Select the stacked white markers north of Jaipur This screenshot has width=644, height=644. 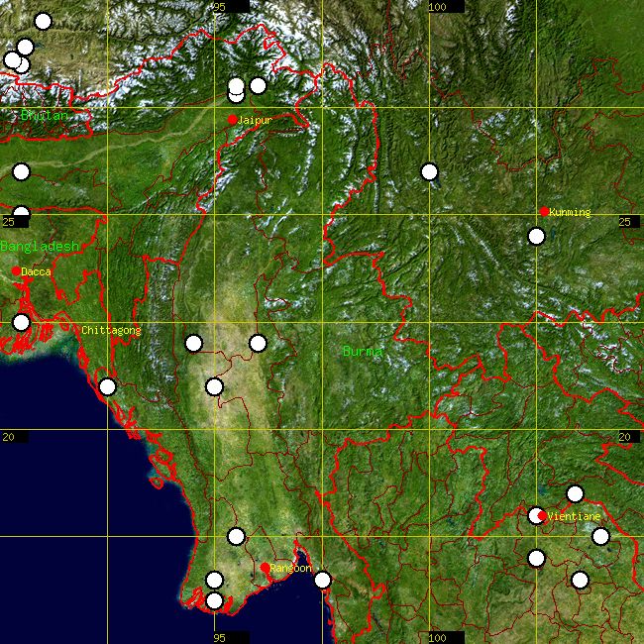click(x=236, y=90)
